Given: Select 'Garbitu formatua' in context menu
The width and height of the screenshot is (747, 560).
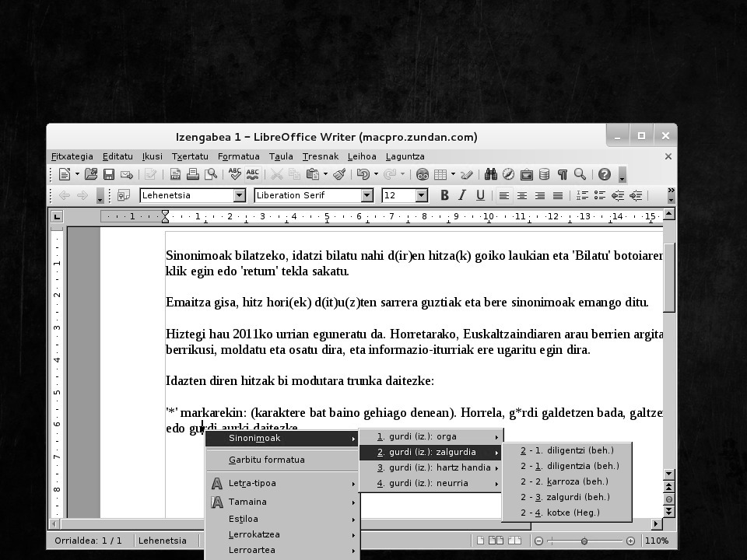Looking at the screenshot, I should [x=266, y=460].
